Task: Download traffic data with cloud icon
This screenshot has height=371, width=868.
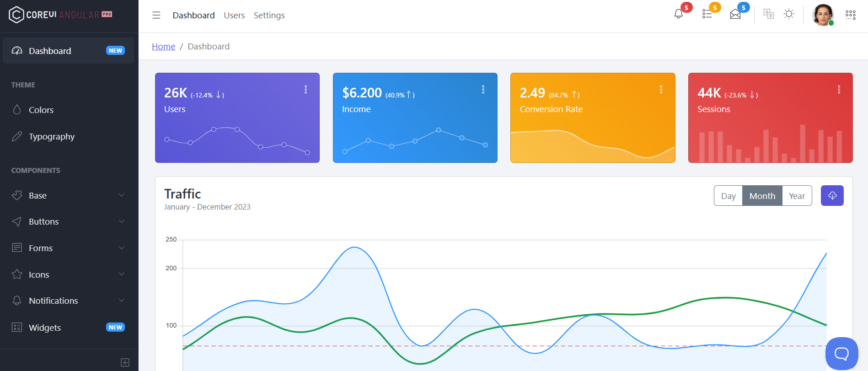Action: 832,196
